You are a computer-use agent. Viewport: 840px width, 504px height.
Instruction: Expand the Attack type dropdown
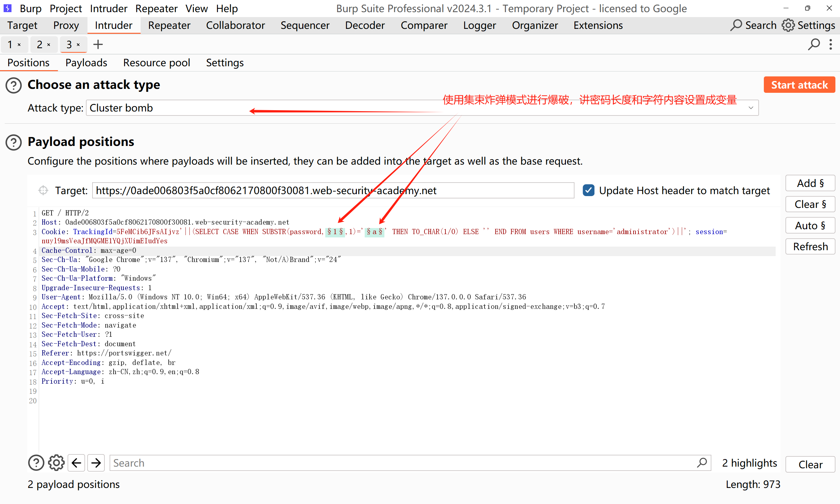pos(751,108)
